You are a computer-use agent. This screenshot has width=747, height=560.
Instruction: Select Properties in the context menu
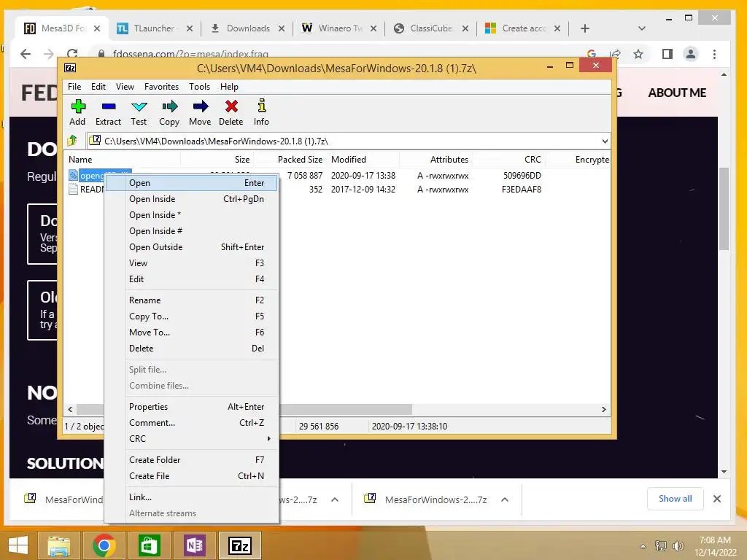coord(191,407)
